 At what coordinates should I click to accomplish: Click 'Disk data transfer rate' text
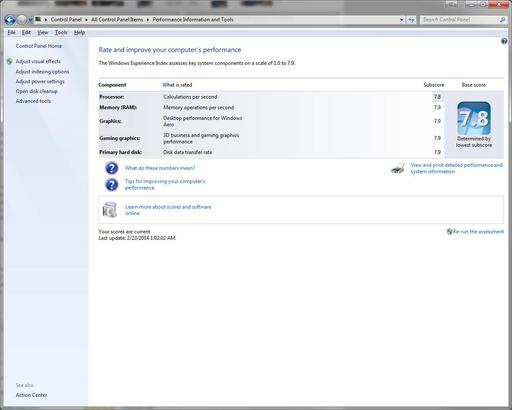coord(187,152)
